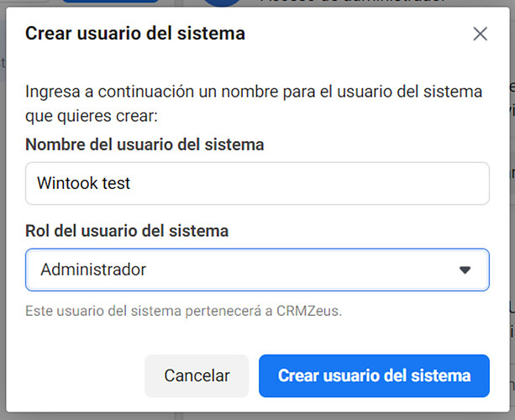Click the blue circular icon behind dialog
Image resolution: width=515 pixels, height=420 pixels.
click(222, 3)
